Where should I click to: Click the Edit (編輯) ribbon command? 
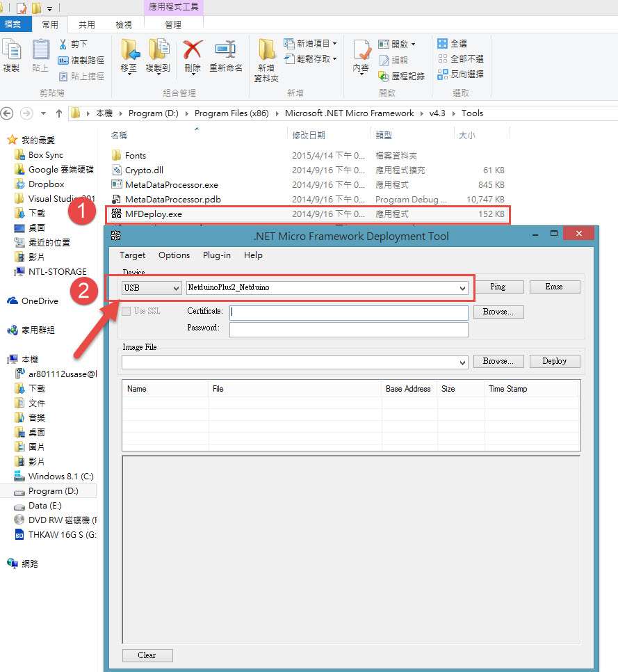pos(393,61)
